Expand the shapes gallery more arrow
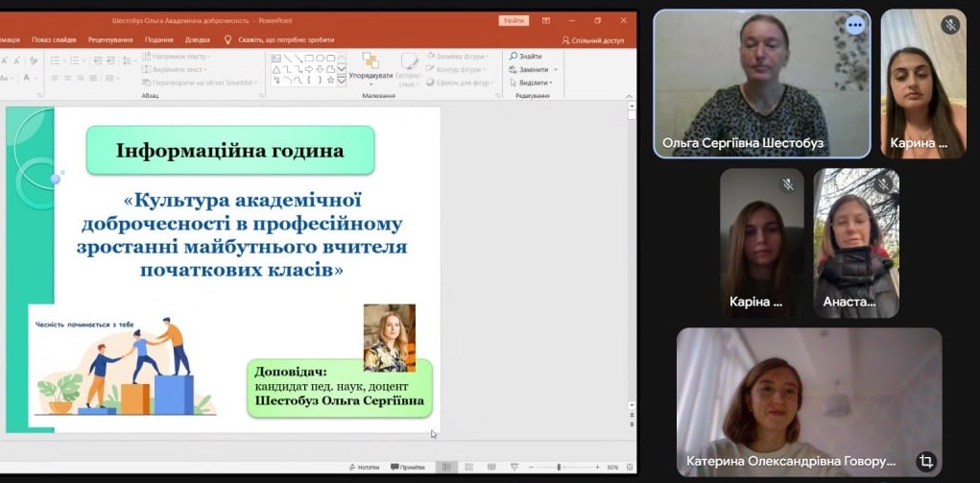The width and height of the screenshot is (980, 483). tap(341, 82)
